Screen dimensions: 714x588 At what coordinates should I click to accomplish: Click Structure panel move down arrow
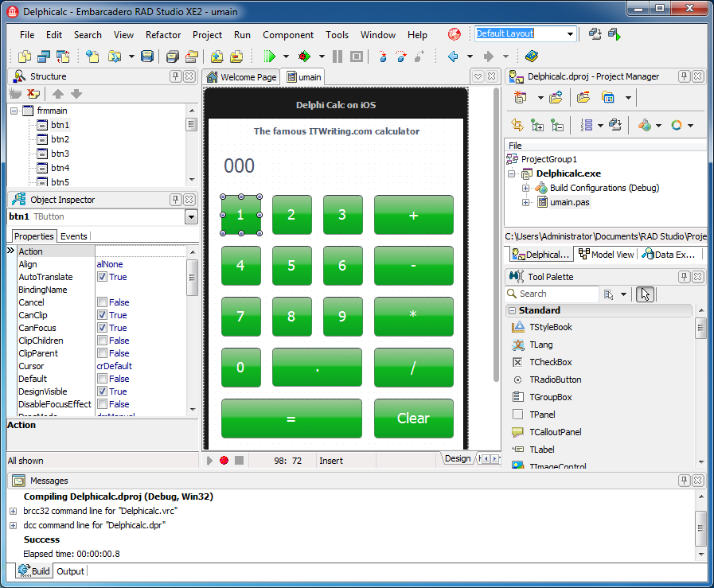(76, 94)
